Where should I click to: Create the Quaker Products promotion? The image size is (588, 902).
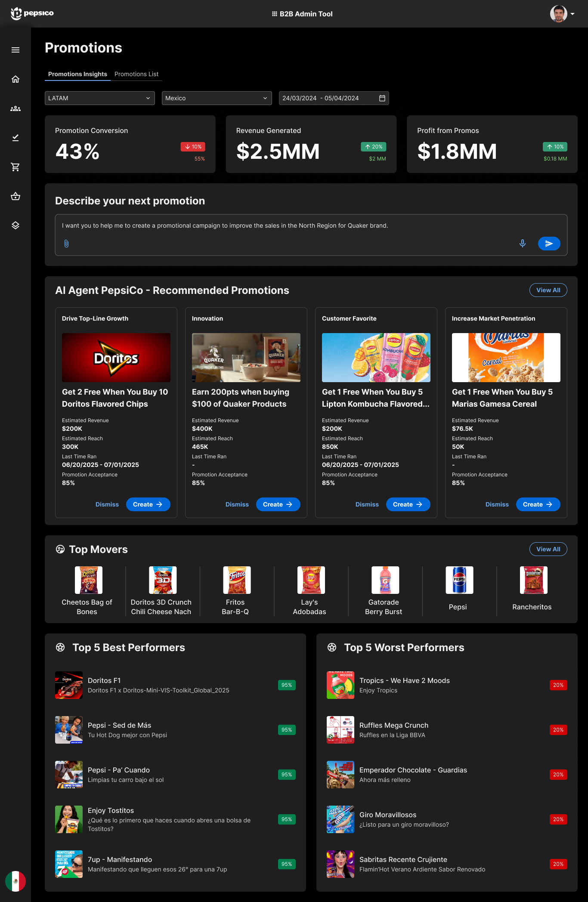coord(278,504)
